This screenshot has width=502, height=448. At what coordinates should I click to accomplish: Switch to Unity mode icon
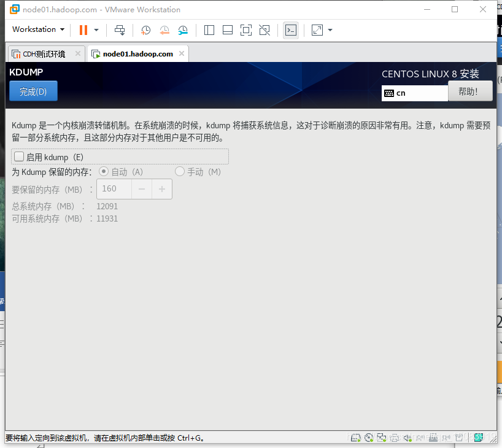point(265,30)
